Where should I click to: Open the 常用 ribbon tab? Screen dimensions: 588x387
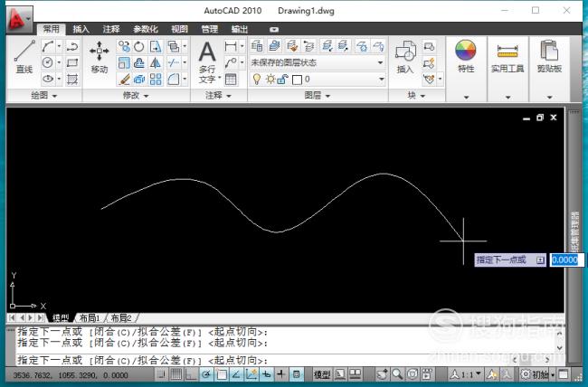[51, 29]
